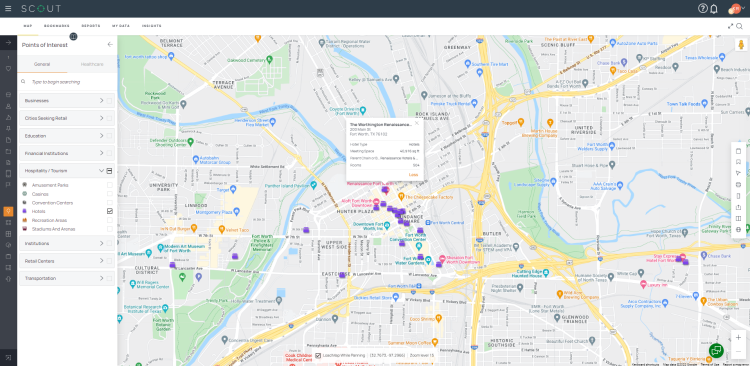Check the Casinos checkbox
Image resolution: width=750 pixels, height=366 pixels.
110,194
